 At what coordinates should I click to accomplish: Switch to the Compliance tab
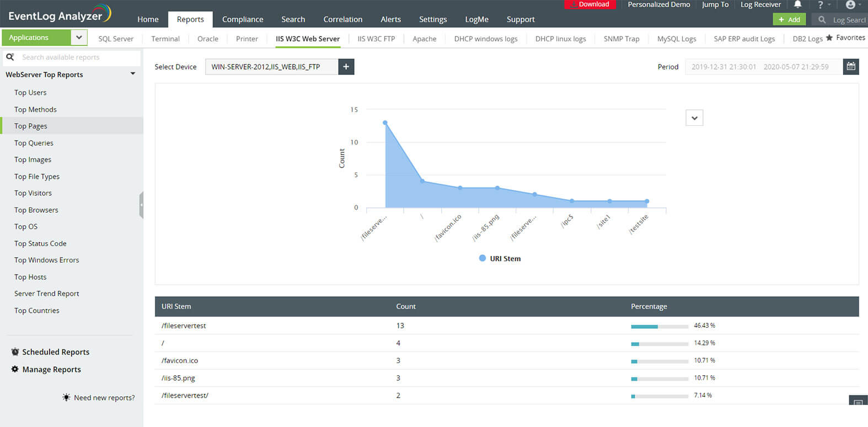[243, 19]
